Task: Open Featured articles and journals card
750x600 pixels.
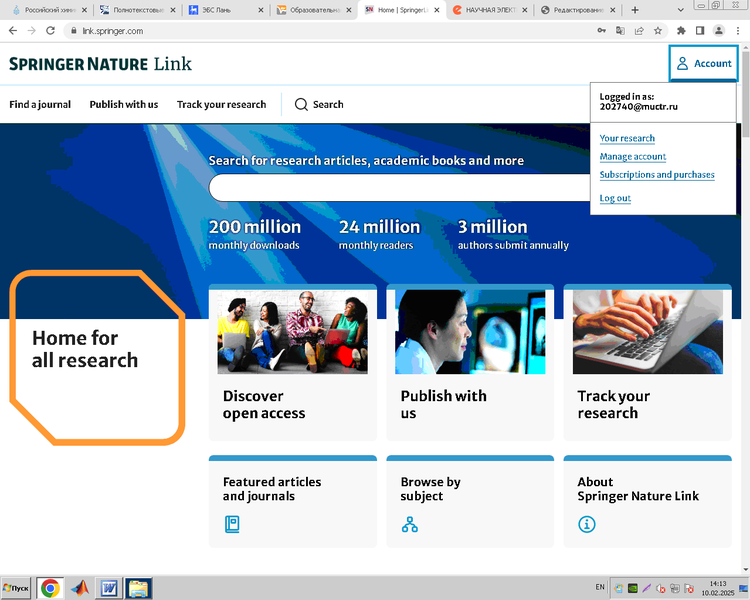Action: 293,501
